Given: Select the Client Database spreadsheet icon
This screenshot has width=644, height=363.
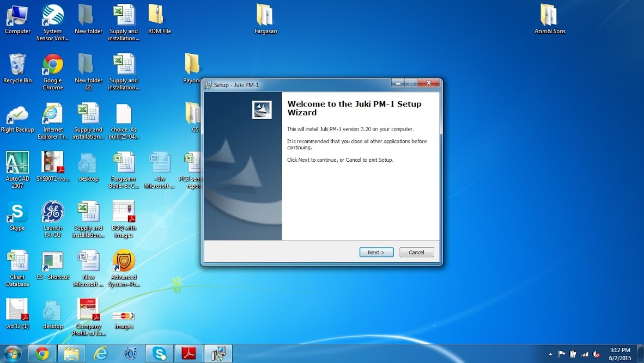Looking at the screenshot, I should tap(17, 269).
